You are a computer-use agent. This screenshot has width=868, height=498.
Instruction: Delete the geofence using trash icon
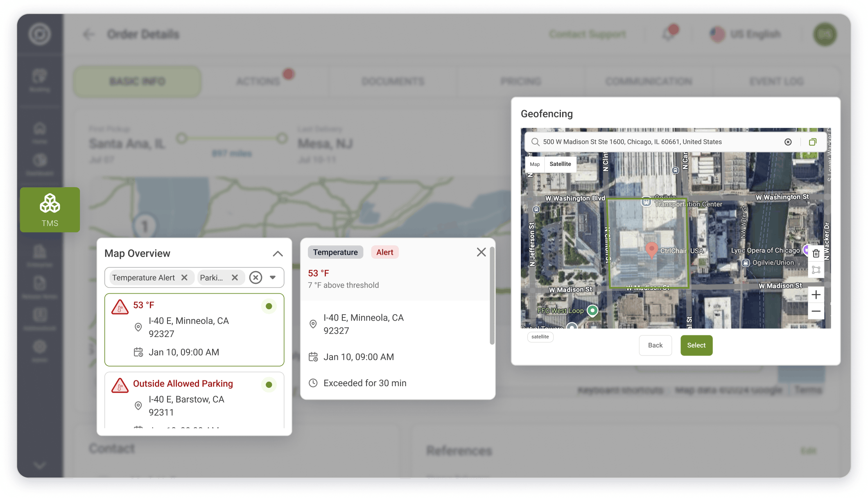coord(816,254)
